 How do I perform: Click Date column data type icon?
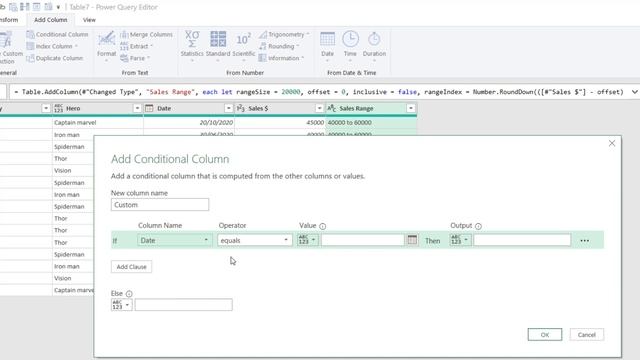149,108
